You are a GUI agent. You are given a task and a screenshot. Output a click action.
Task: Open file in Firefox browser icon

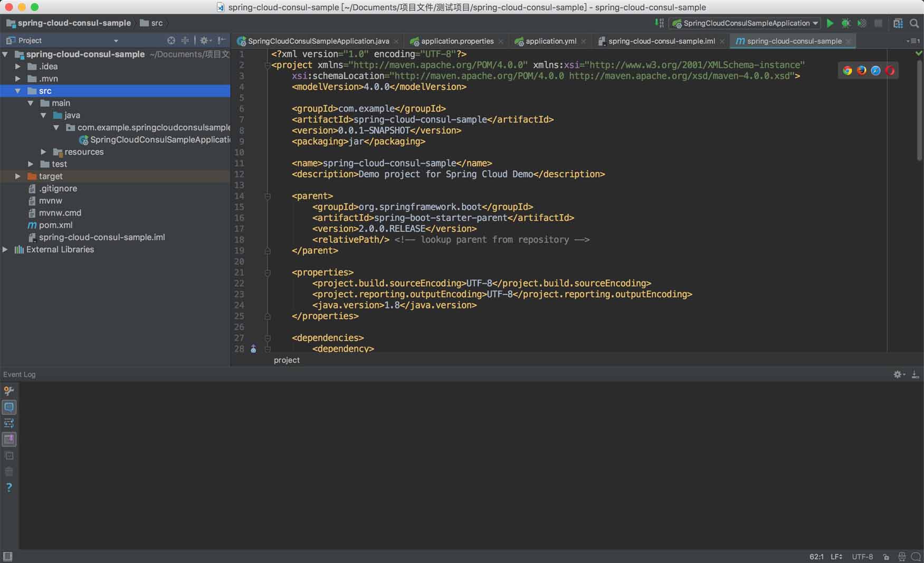tap(862, 71)
